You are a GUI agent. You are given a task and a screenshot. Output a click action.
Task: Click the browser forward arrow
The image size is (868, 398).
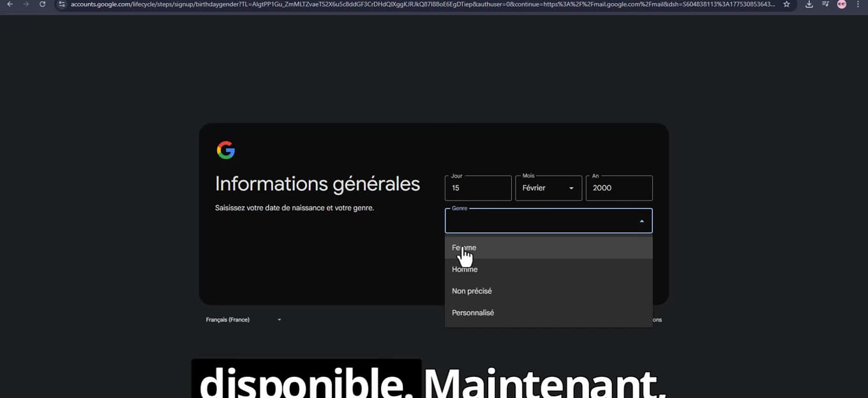(x=26, y=4)
